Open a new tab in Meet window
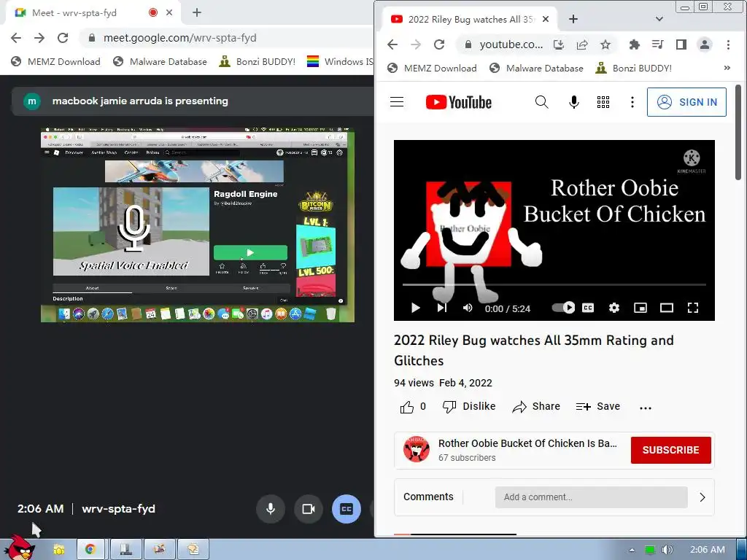 pyautogui.click(x=197, y=13)
